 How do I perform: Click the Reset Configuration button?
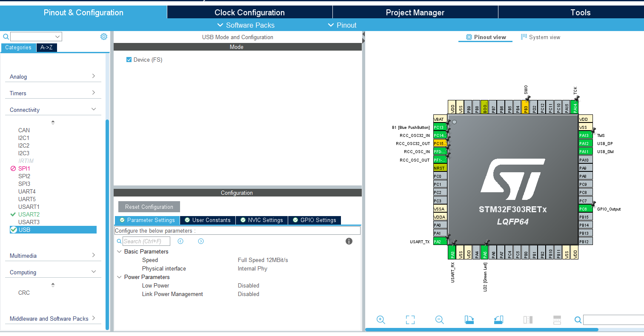149,207
